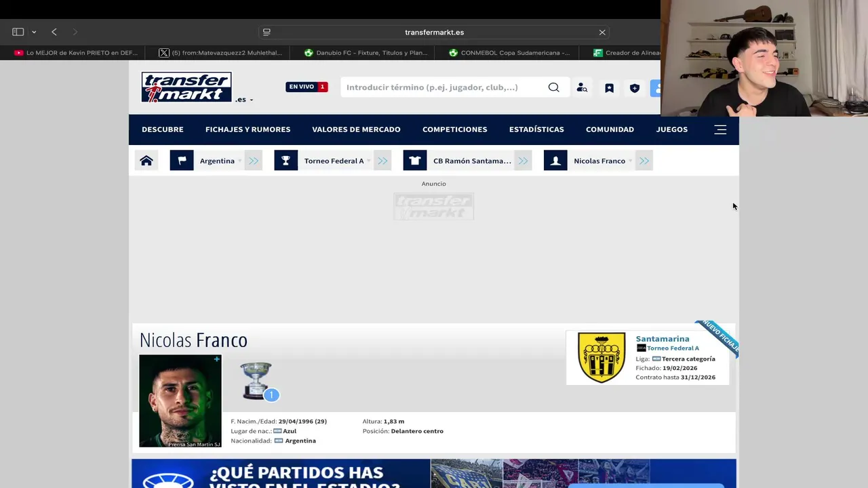Image resolution: width=868 pixels, height=488 pixels.
Task: Click the transfermarkt.es address bar
Action: [x=434, y=32]
